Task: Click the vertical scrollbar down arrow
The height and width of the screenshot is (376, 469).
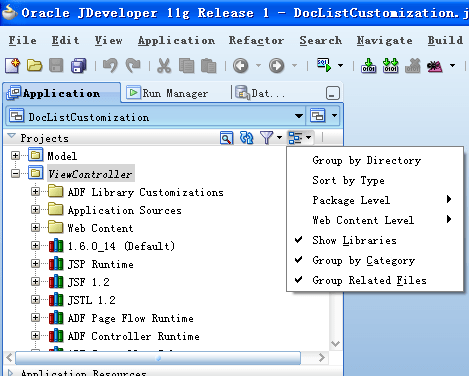Action: click(335, 344)
